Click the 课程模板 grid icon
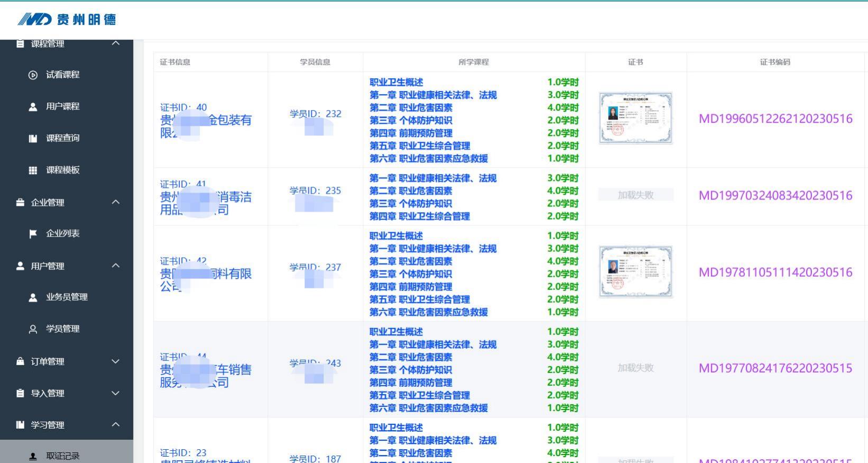This screenshot has width=868, height=463. [x=33, y=170]
